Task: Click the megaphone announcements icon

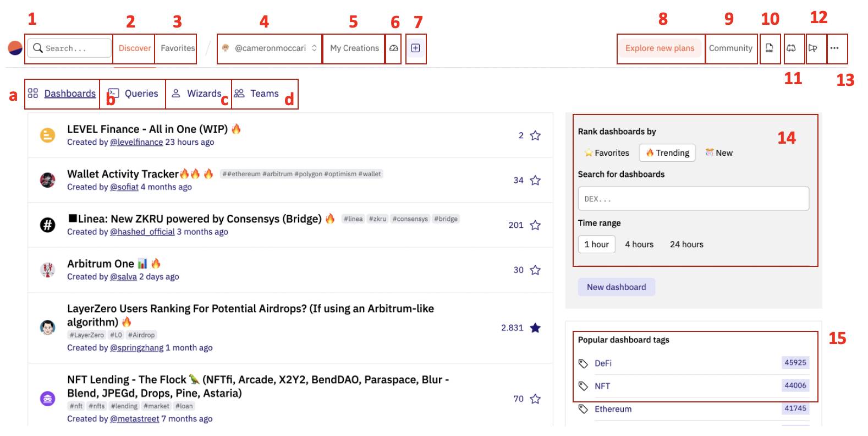Action: [x=812, y=48]
